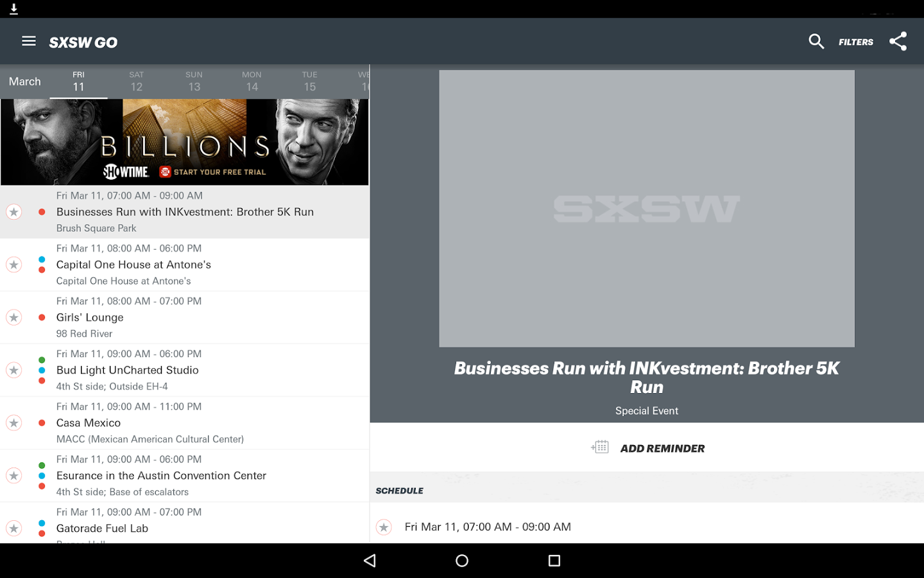Tap 4th St side; Outside EH-4 text
The height and width of the screenshot is (578, 924).
tap(112, 386)
